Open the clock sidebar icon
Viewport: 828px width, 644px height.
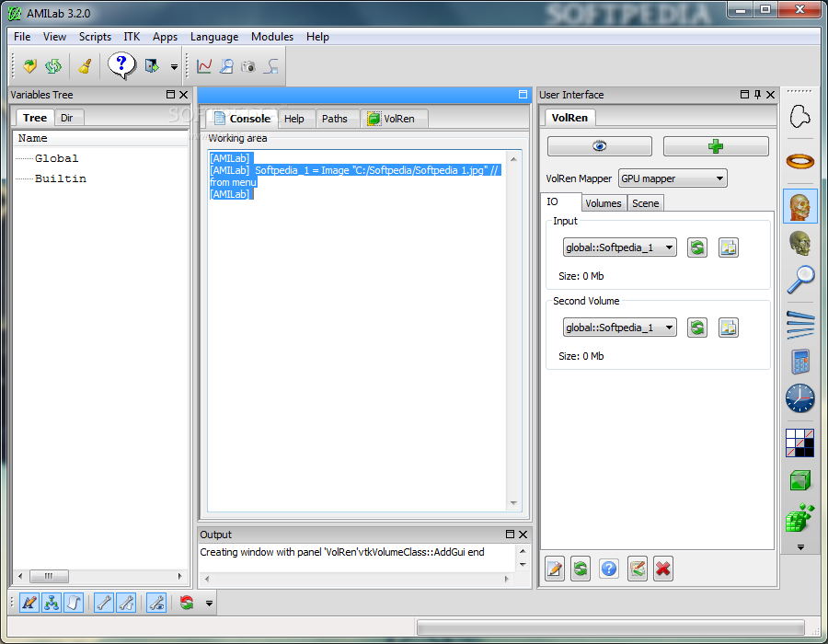point(800,398)
